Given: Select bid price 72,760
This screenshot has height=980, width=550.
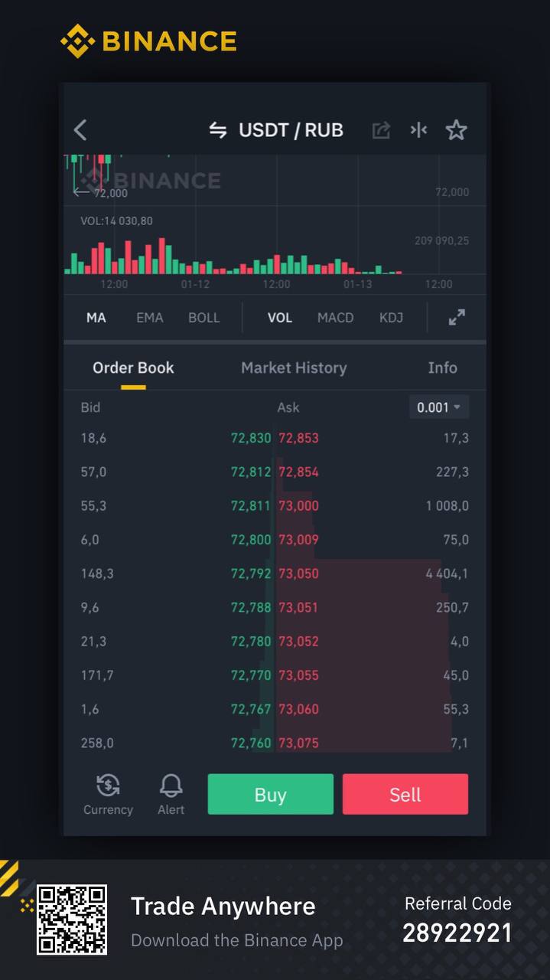Looking at the screenshot, I should point(251,743).
